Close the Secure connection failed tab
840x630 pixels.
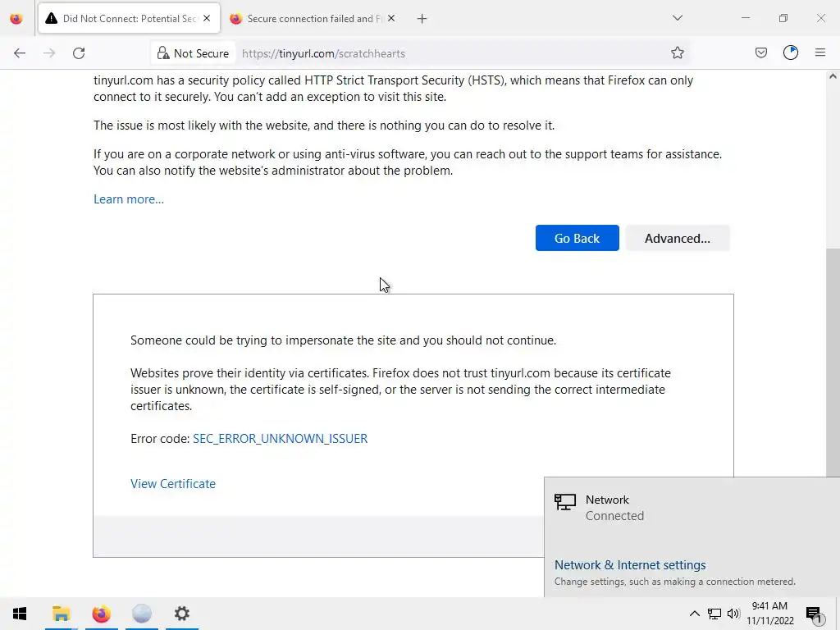(391, 18)
